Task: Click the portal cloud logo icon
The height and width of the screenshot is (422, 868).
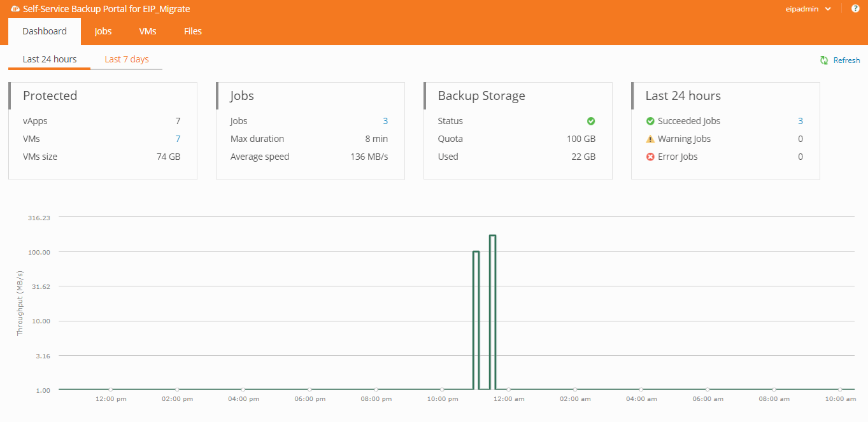Action: [15, 9]
